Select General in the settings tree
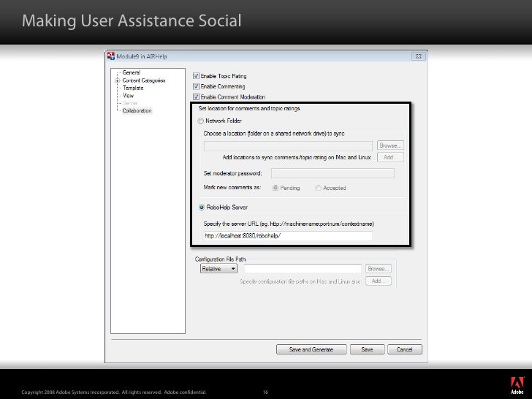The image size is (532, 399). pyautogui.click(x=132, y=72)
